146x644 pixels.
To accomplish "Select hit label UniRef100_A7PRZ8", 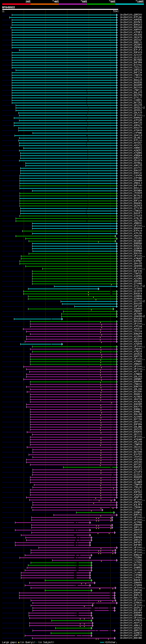I will pyautogui.click(x=131, y=620).
